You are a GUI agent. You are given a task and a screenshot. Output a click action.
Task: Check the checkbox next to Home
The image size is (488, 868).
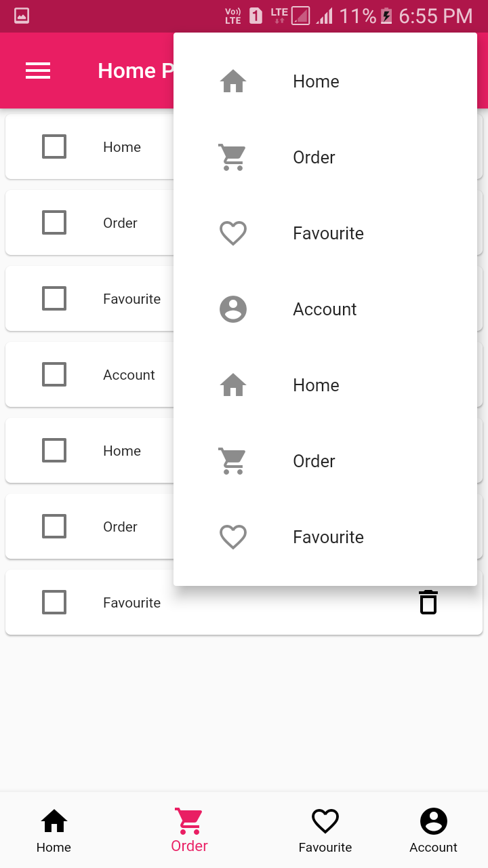tap(54, 146)
